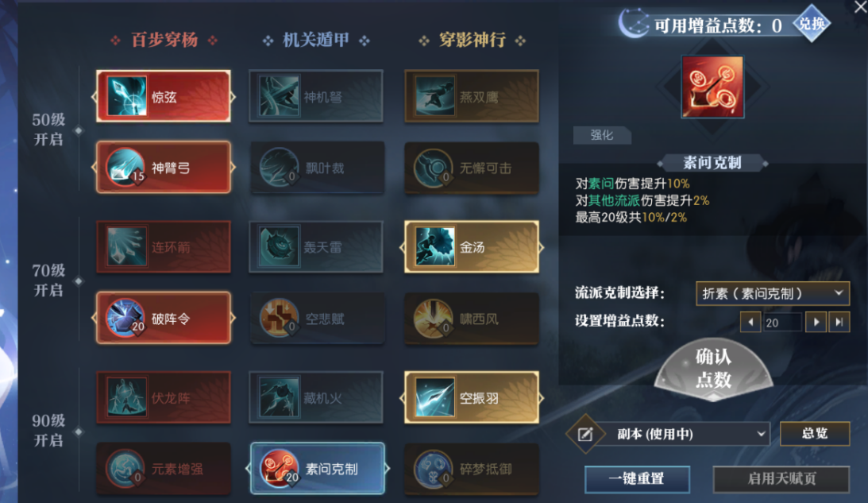Select the 惊弦 skill icon

[x=127, y=96]
